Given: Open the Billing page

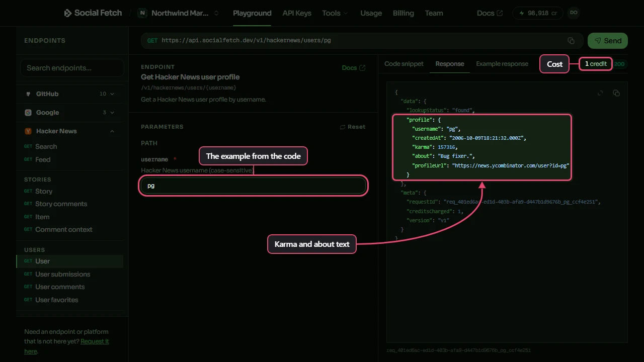Looking at the screenshot, I should click(x=404, y=13).
